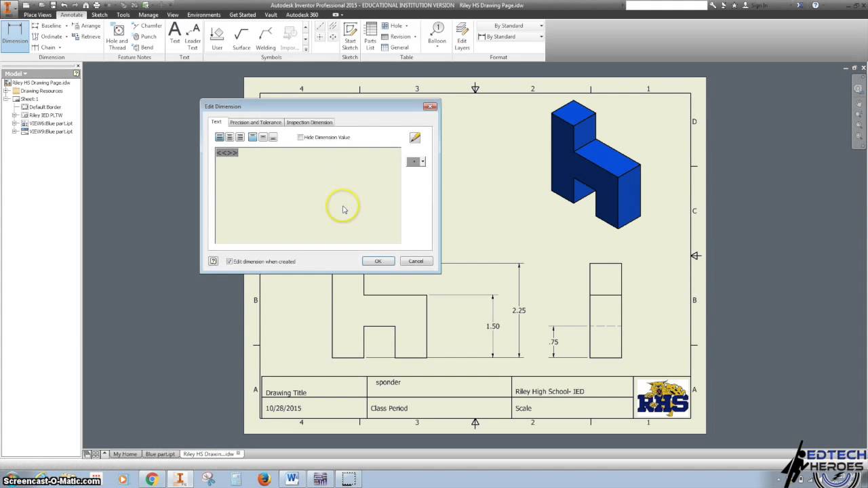Select the Riley HS Drawing Page.idw tree root
This screenshot has width=868, height=488.
pos(41,83)
